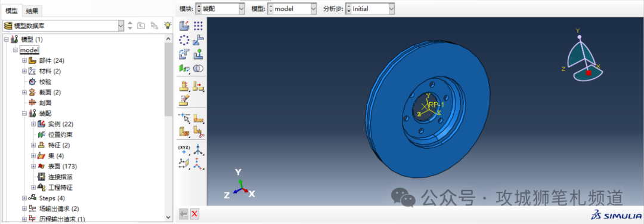
Task: Select the Create Datum CSYS tool
Action: [198, 164]
